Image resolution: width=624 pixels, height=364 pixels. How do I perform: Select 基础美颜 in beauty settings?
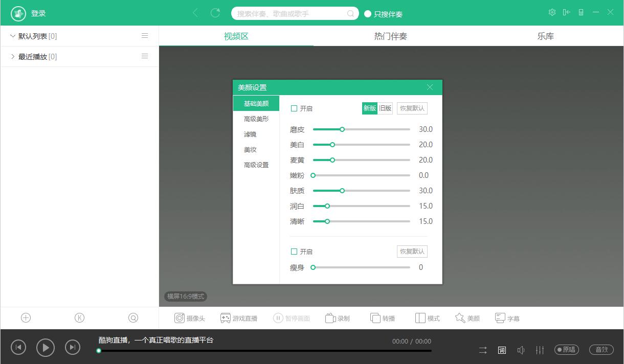(256, 103)
